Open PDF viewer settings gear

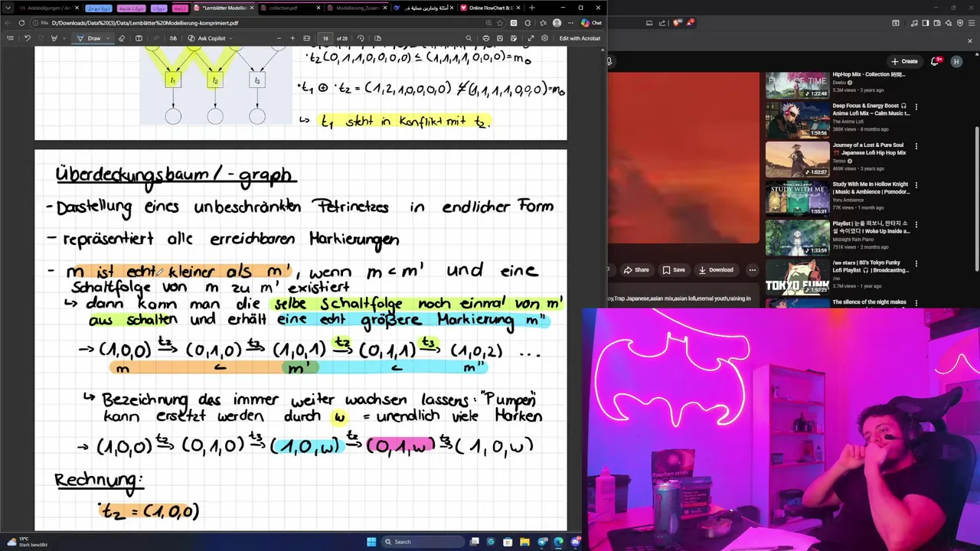tap(545, 38)
